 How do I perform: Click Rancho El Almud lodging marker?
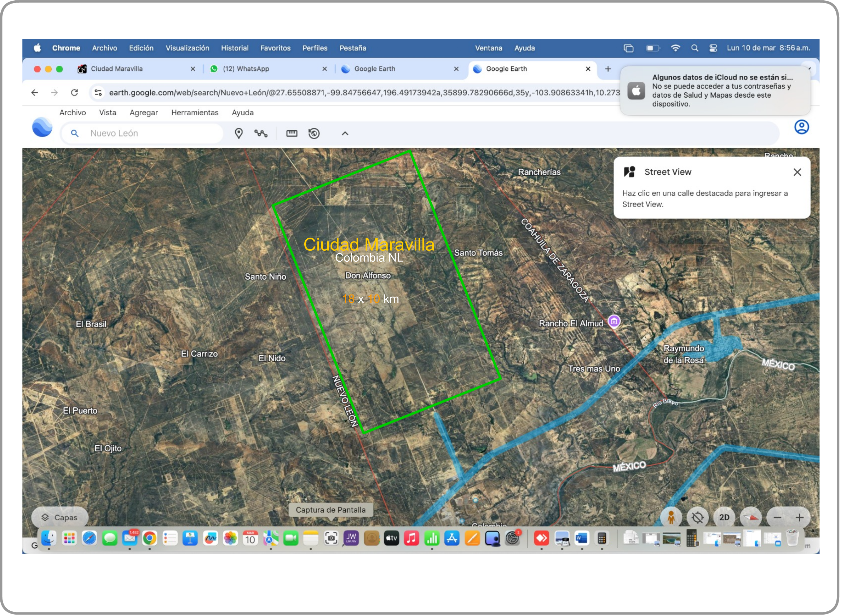[614, 321]
